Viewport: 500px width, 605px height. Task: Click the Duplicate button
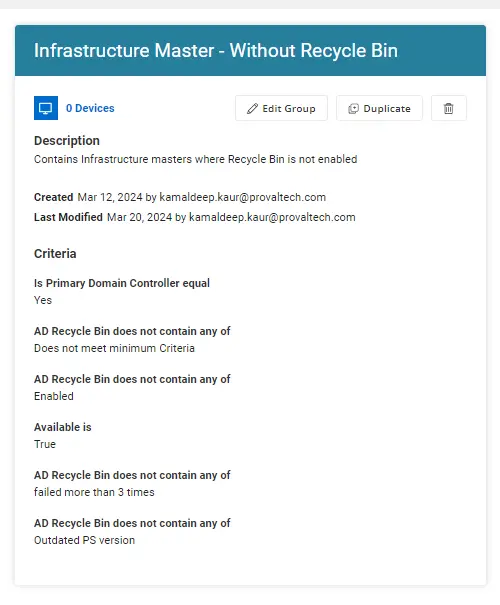click(x=379, y=108)
